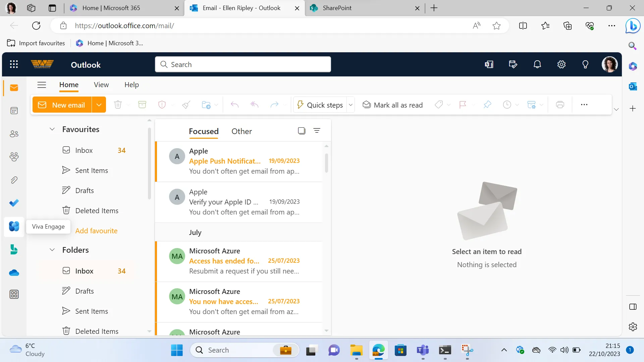
Task: Show hidden system tray icons chevron
Action: tap(504, 350)
